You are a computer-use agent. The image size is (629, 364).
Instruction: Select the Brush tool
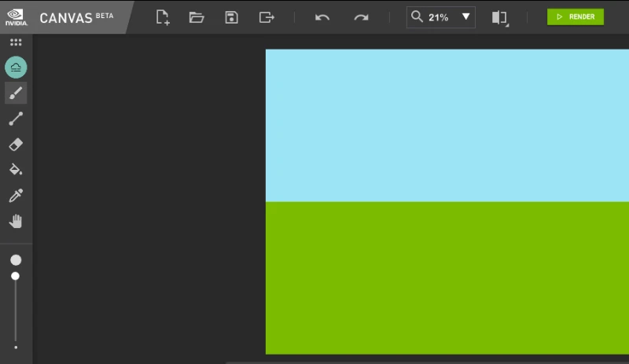[16, 93]
